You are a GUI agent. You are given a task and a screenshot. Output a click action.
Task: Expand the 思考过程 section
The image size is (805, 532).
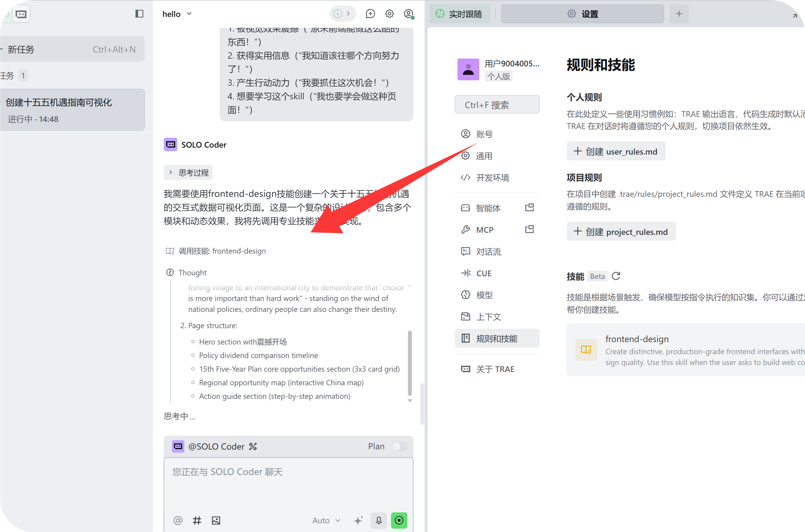click(x=189, y=173)
